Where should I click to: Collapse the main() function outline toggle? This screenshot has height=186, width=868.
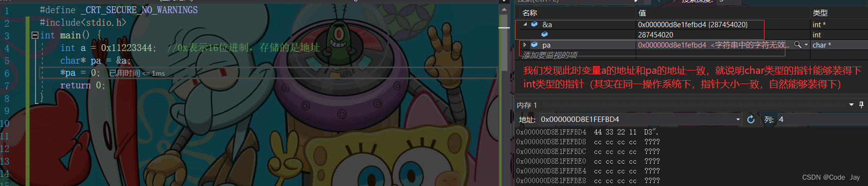[x=35, y=35]
